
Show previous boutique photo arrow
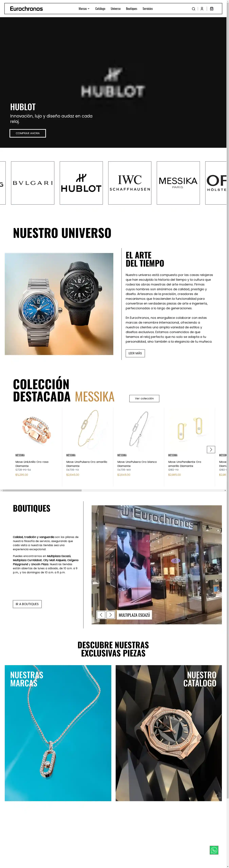101,615
